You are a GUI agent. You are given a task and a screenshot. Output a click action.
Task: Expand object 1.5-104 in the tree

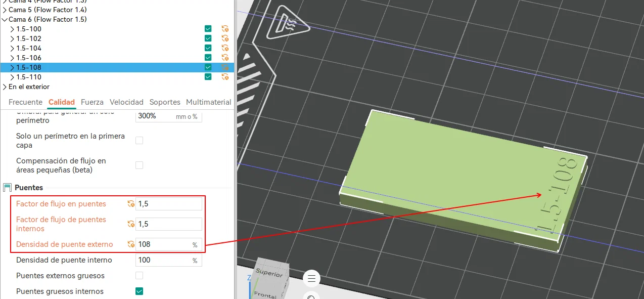pos(12,48)
